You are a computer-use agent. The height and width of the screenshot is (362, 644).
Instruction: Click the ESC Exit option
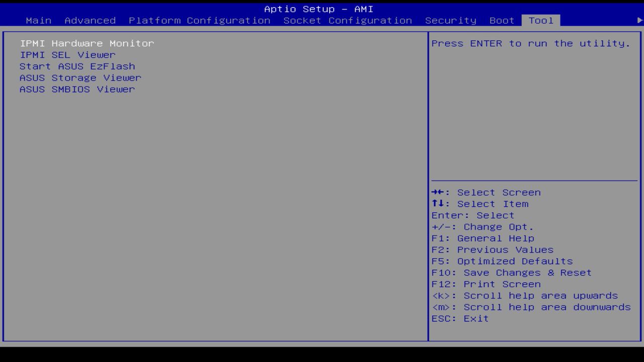[x=459, y=318]
